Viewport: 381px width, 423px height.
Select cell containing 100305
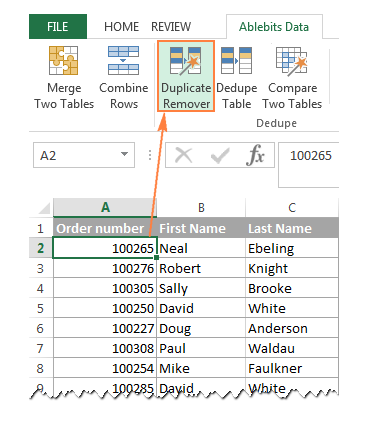[x=105, y=288]
